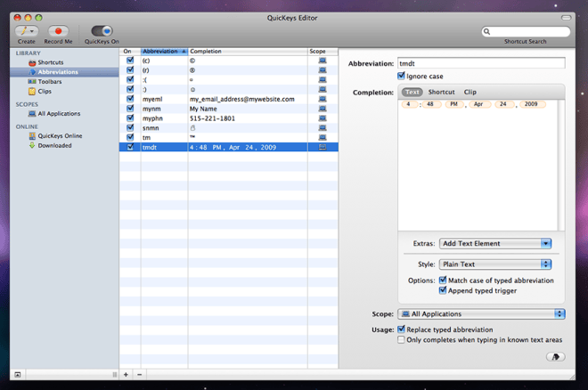Image resolution: width=588 pixels, height=390 pixels.
Task: Open the Plain Text style dropdown
Action: point(495,264)
